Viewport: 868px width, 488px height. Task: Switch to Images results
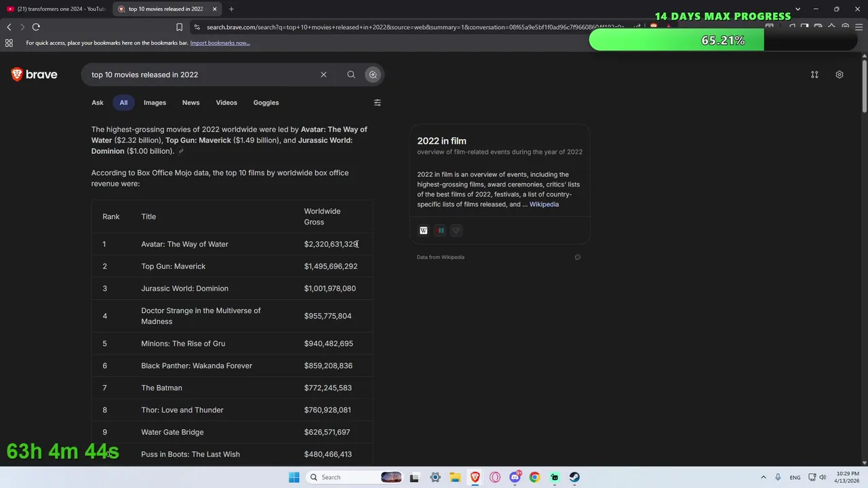point(155,102)
